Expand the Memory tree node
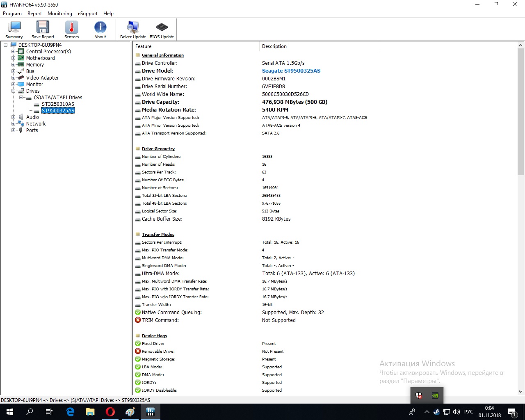This screenshot has height=420, width=525. (x=14, y=65)
